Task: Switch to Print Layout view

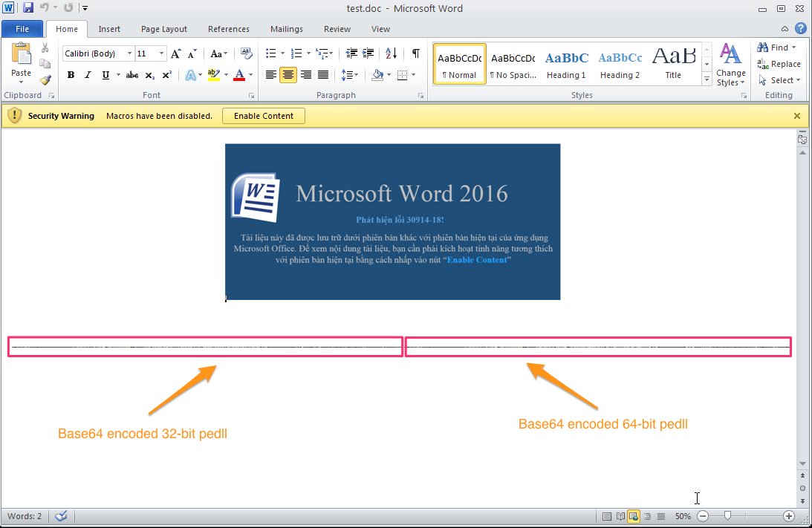Action: (606, 516)
